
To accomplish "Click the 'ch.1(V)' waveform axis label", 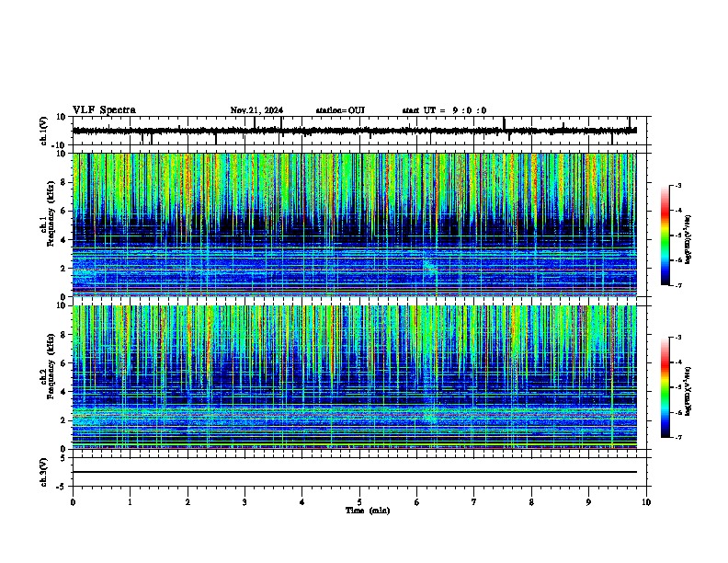I will 44,131.
